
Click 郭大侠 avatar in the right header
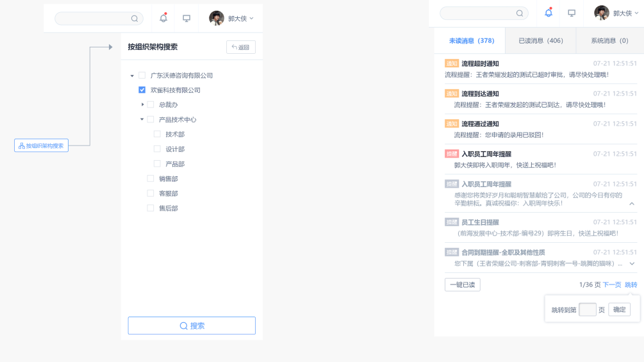602,13
